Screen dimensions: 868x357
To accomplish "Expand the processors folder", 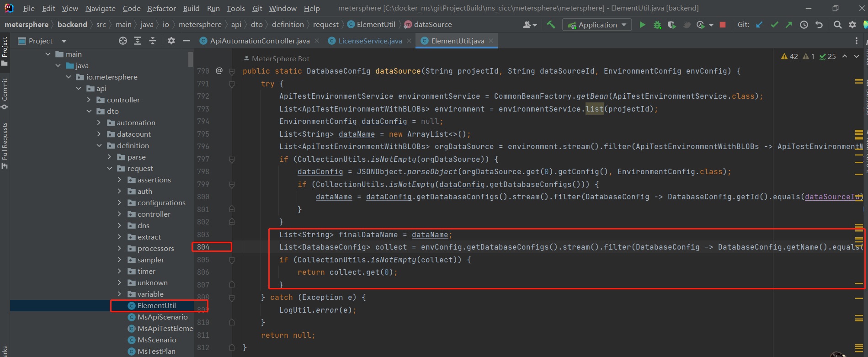I will tap(120, 248).
